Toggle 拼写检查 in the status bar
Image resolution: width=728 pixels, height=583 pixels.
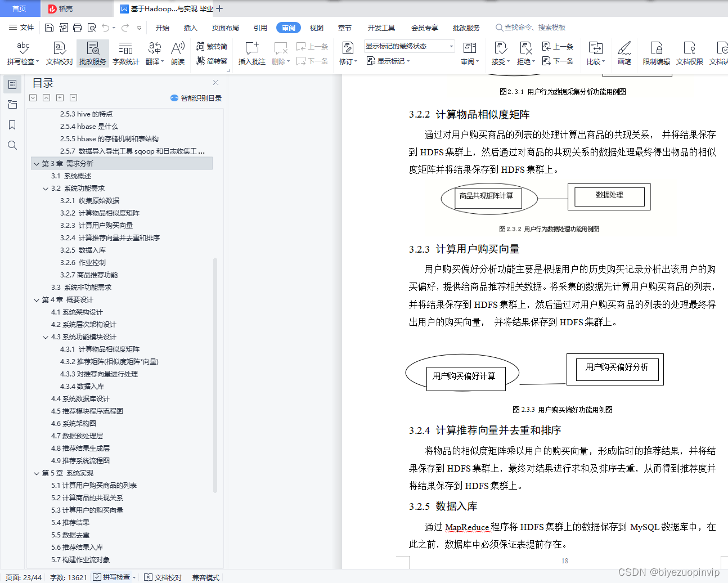tap(115, 577)
